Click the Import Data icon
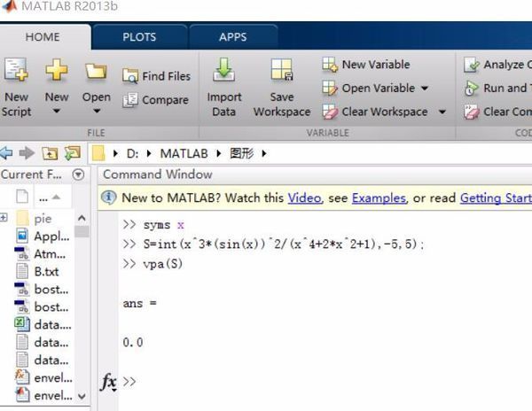 coord(223,71)
